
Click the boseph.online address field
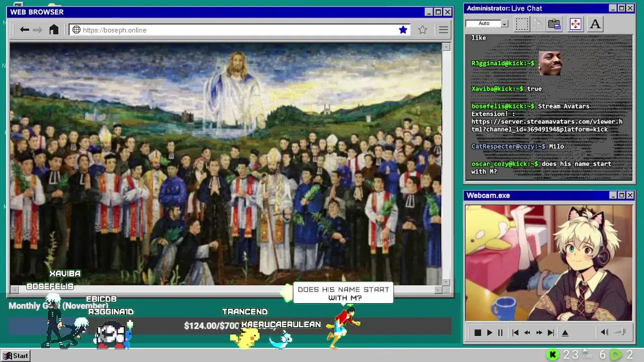tap(240, 30)
